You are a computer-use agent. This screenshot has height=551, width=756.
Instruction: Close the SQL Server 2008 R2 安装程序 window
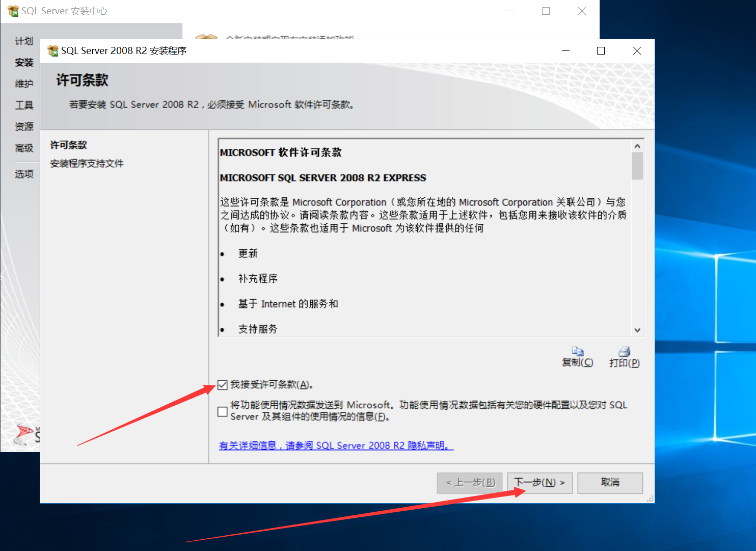point(637,50)
